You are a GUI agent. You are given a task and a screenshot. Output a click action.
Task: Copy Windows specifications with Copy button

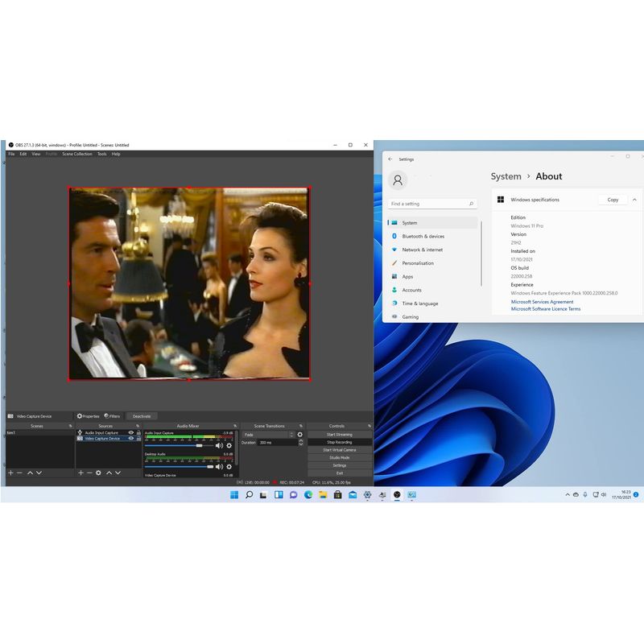click(613, 200)
